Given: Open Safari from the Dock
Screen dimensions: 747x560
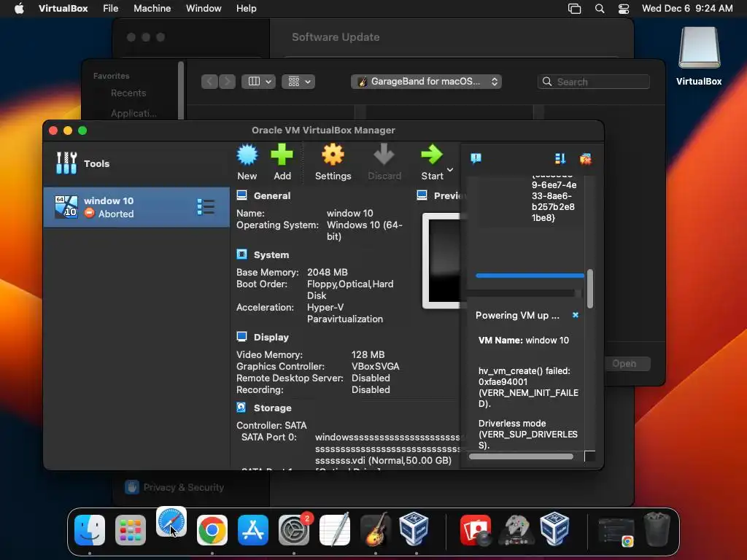Looking at the screenshot, I should pos(171,522).
